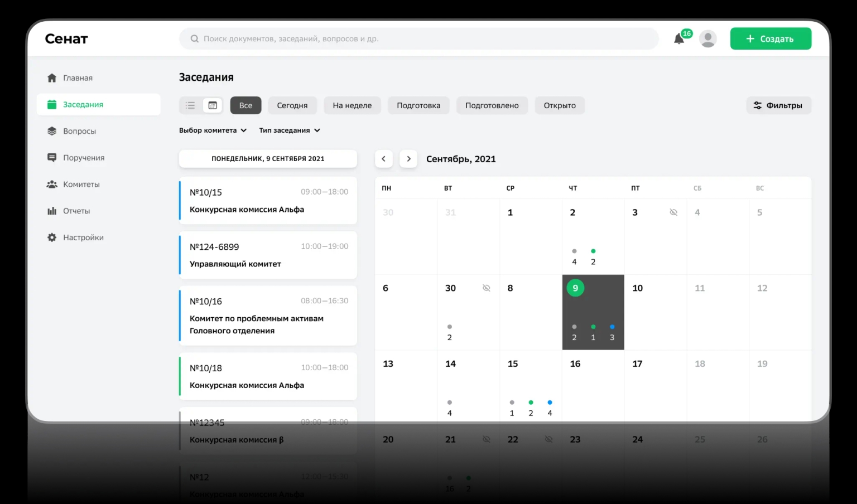Screen dimensions: 857x504
Task: Switch to list view icon
Action: tap(190, 105)
